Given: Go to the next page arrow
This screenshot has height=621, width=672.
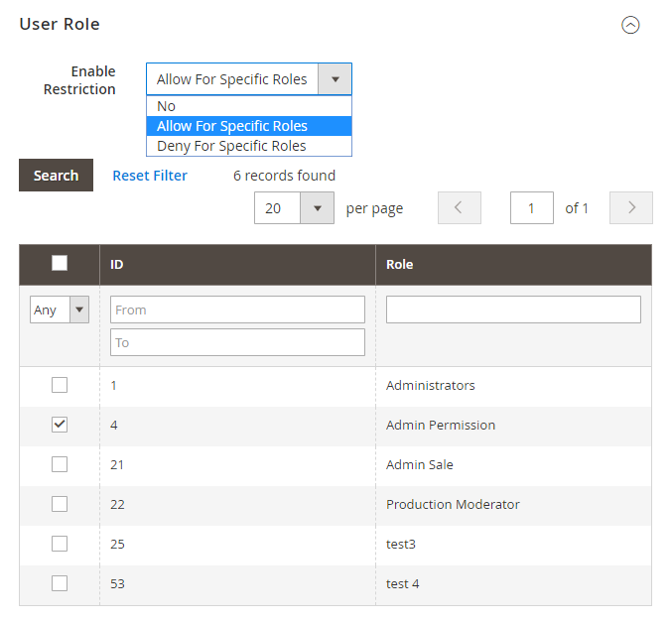Looking at the screenshot, I should coord(631,208).
